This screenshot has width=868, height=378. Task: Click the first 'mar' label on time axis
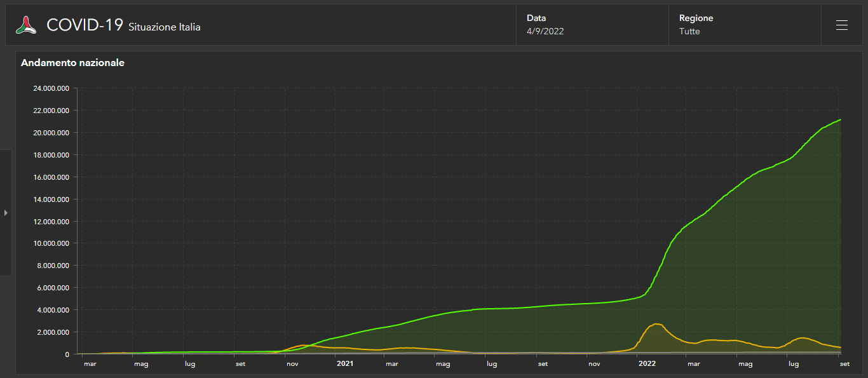click(x=90, y=364)
